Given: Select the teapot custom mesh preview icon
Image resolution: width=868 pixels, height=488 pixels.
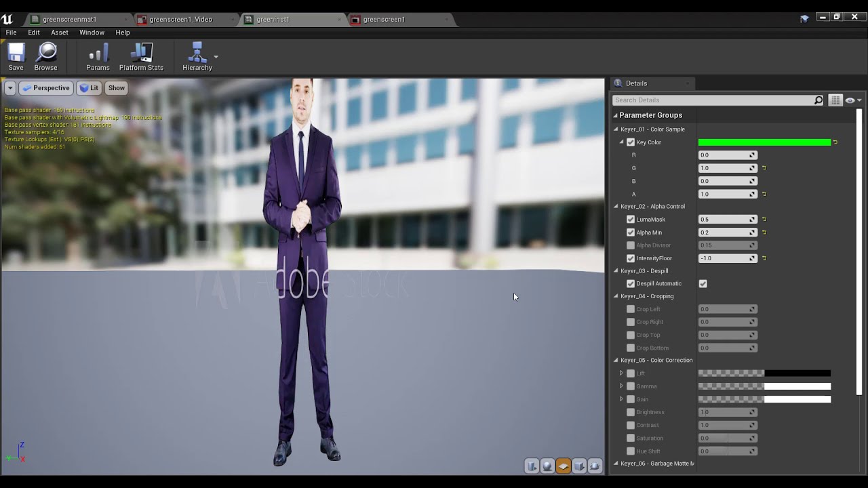Looking at the screenshot, I should tap(595, 466).
